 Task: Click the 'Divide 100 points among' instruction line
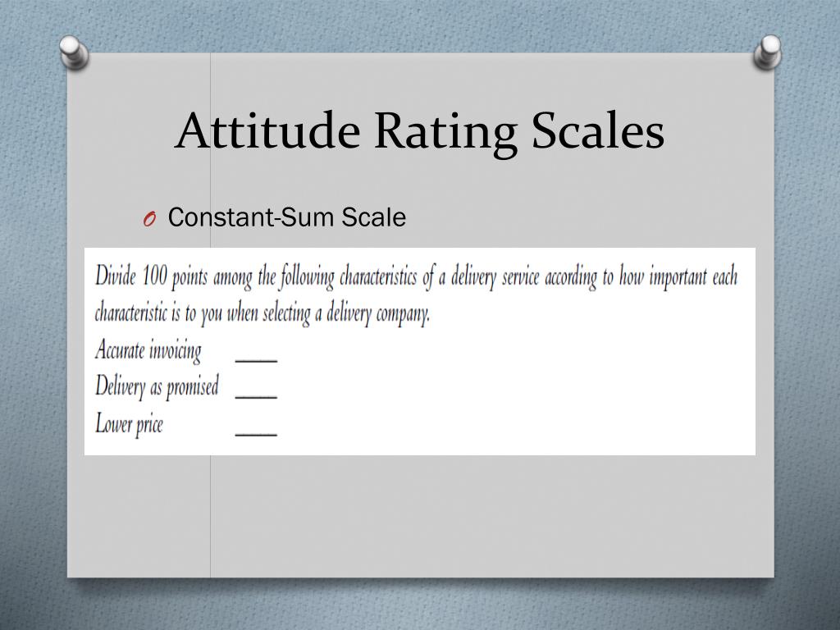(x=416, y=277)
